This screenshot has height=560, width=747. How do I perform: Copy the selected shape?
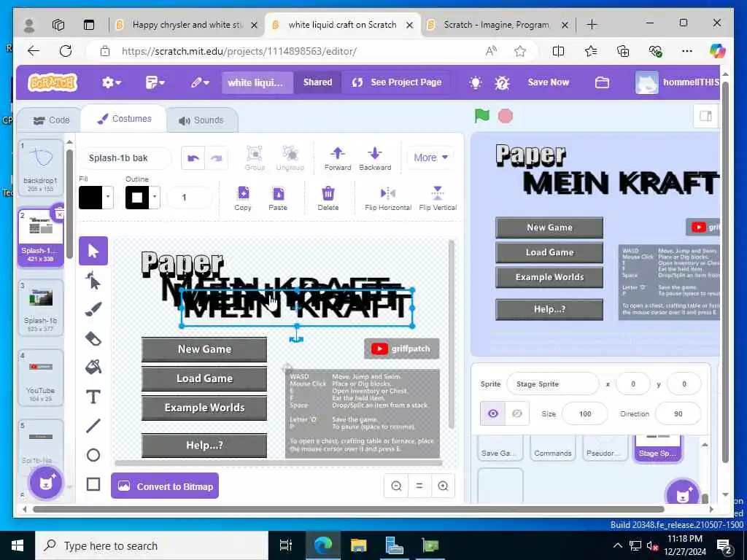[243, 198]
